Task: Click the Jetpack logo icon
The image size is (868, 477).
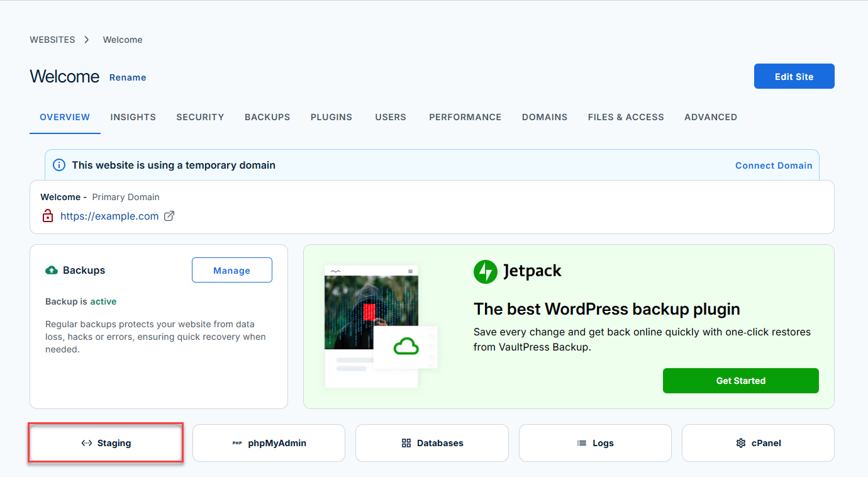Action: (x=486, y=271)
